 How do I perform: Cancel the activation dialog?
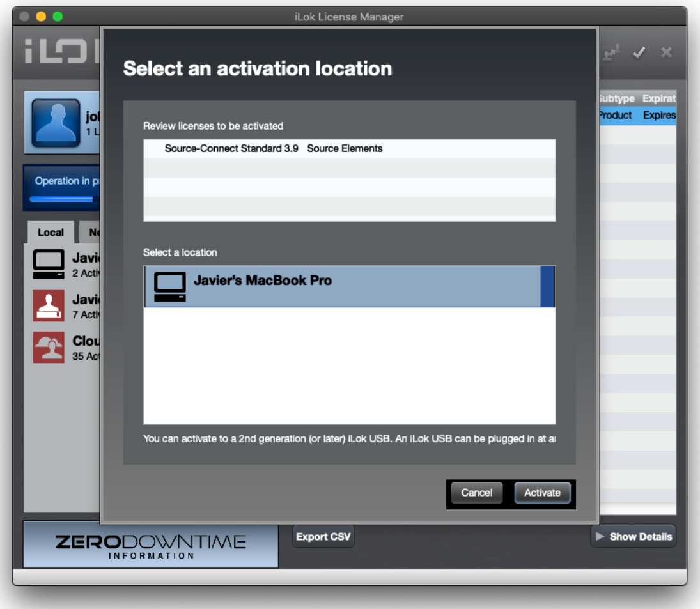[477, 493]
